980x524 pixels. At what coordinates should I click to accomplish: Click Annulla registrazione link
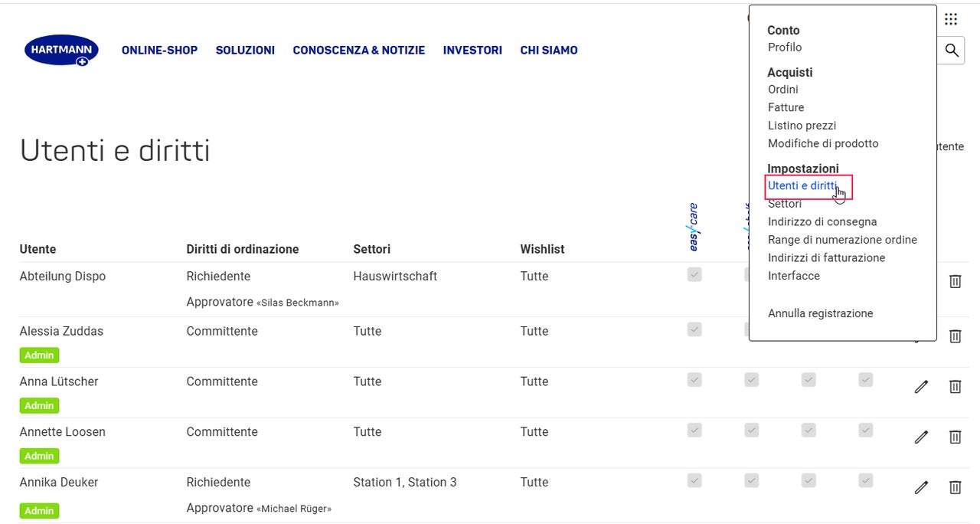[820, 313]
